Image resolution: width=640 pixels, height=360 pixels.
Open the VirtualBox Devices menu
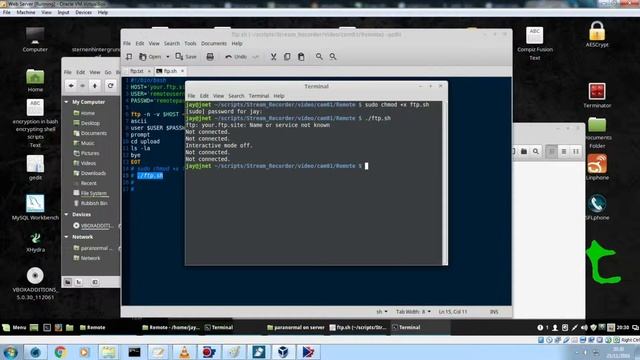[x=83, y=12]
